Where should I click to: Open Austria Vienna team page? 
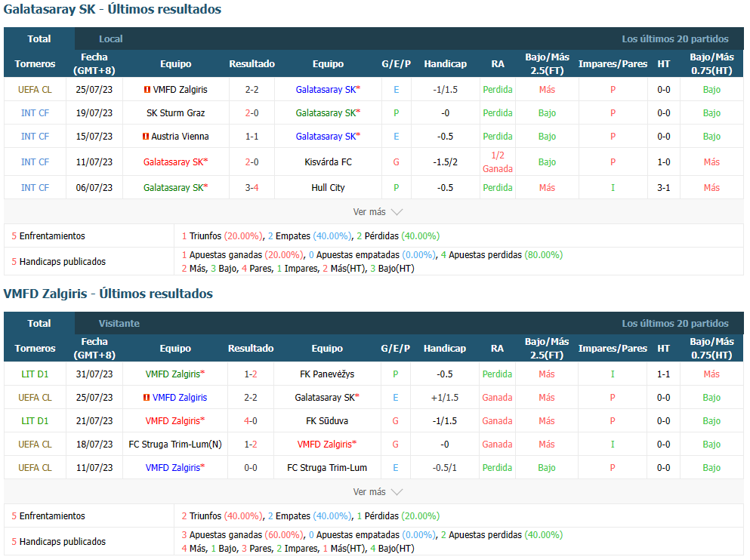pos(180,137)
